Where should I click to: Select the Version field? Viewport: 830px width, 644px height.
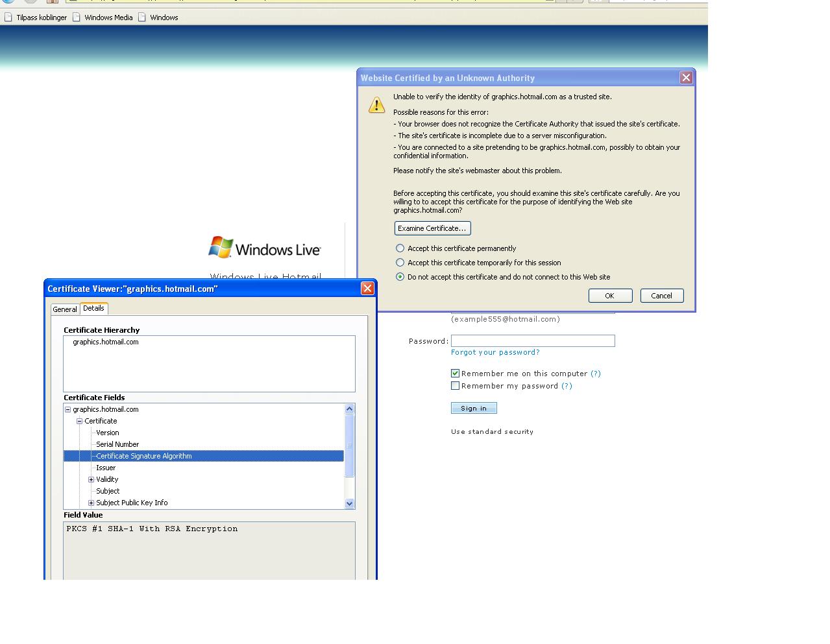click(108, 433)
